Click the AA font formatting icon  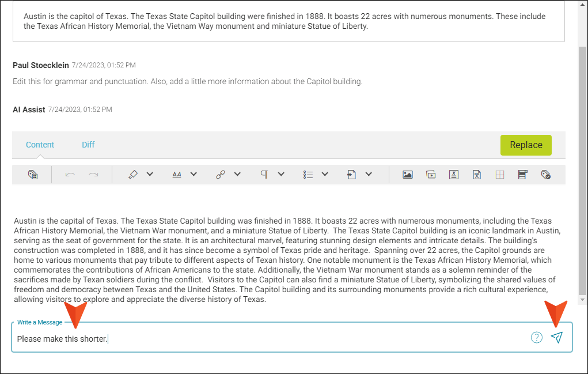click(x=177, y=175)
